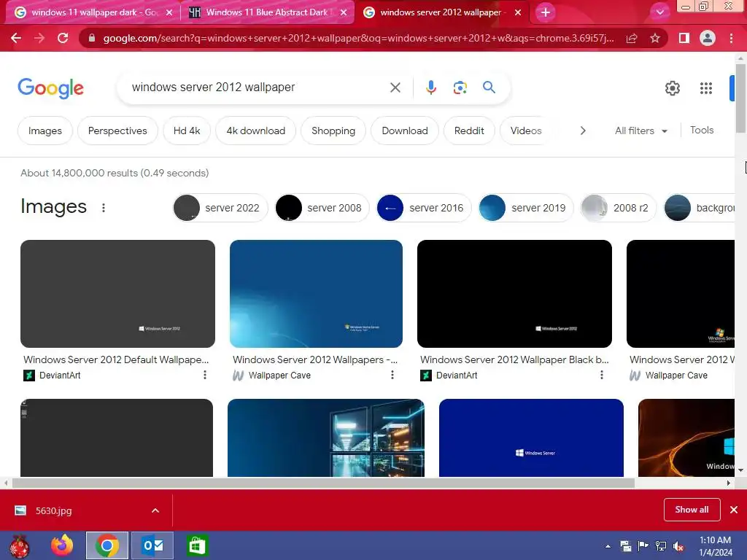Viewport: 747px width, 560px height.
Task: Open more options next to the Images heading
Action: pos(104,208)
